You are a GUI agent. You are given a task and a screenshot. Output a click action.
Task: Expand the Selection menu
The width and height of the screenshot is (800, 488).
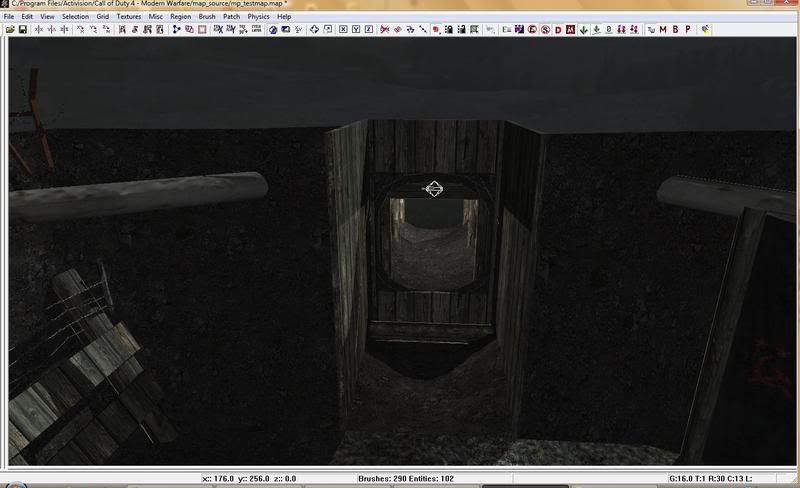[75, 17]
